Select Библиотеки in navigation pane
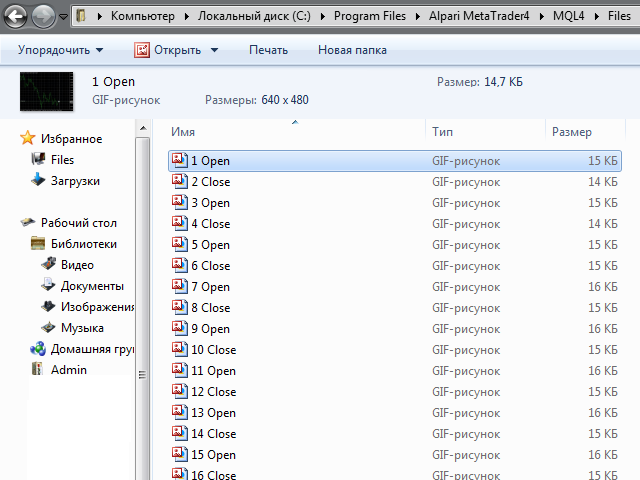Image resolution: width=640 pixels, height=480 pixels. tap(84, 244)
